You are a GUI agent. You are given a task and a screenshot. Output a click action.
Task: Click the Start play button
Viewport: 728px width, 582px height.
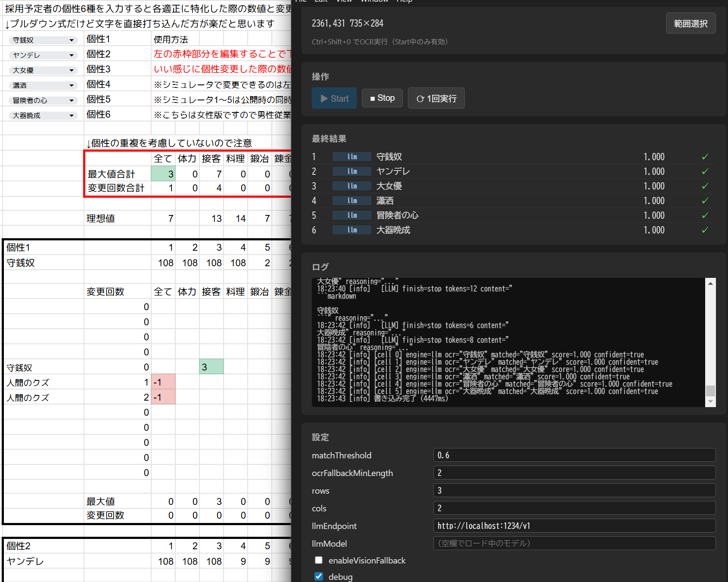coord(334,98)
